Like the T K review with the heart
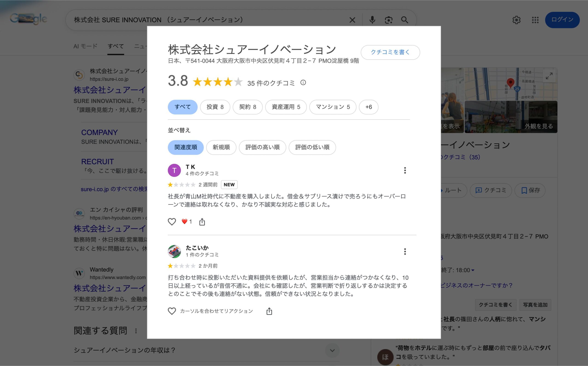The image size is (588, 366). [172, 222]
